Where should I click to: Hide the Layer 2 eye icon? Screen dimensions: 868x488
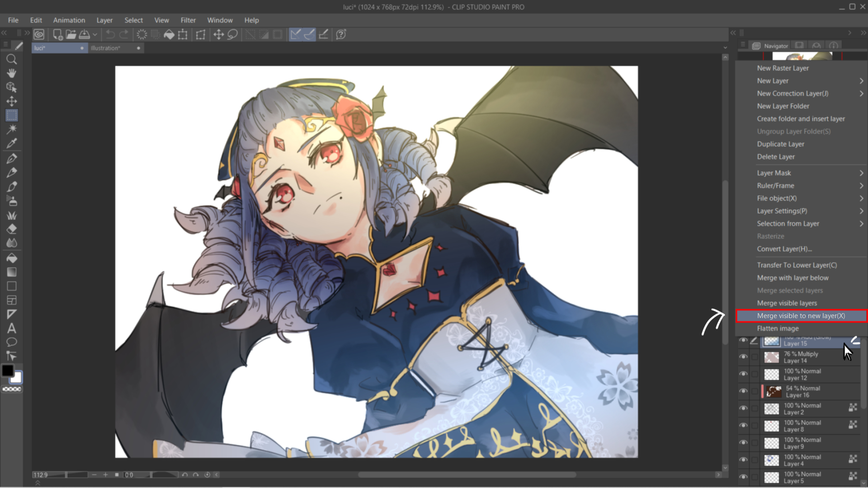coord(744,408)
